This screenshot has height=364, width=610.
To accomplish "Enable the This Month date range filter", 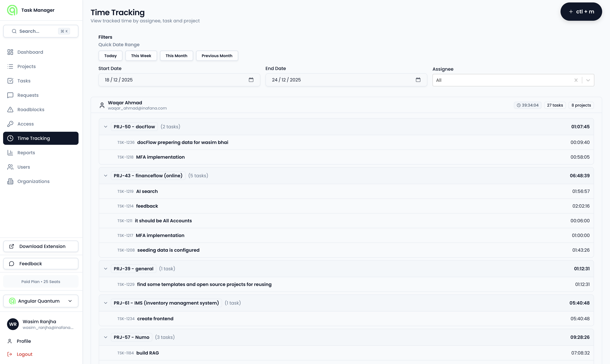I will click(x=176, y=56).
